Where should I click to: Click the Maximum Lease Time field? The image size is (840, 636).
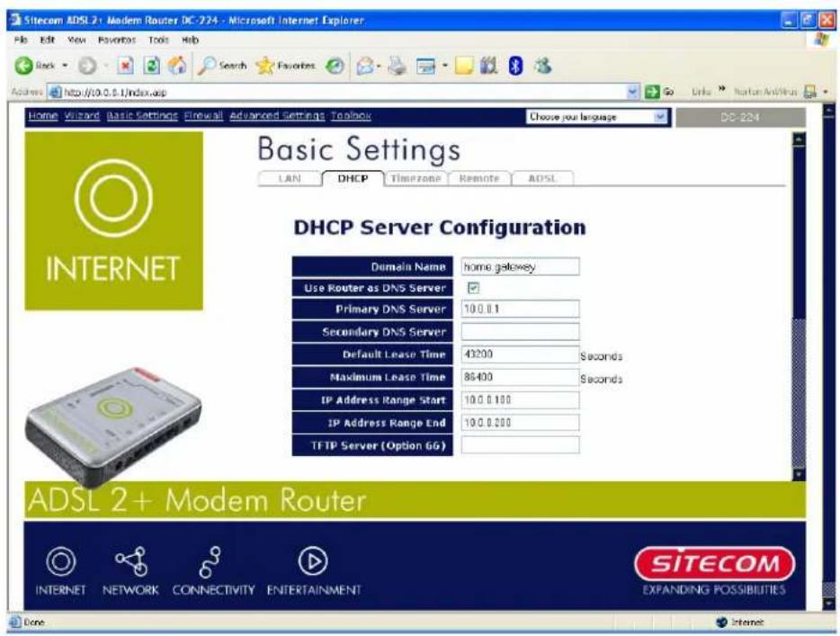point(520,377)
